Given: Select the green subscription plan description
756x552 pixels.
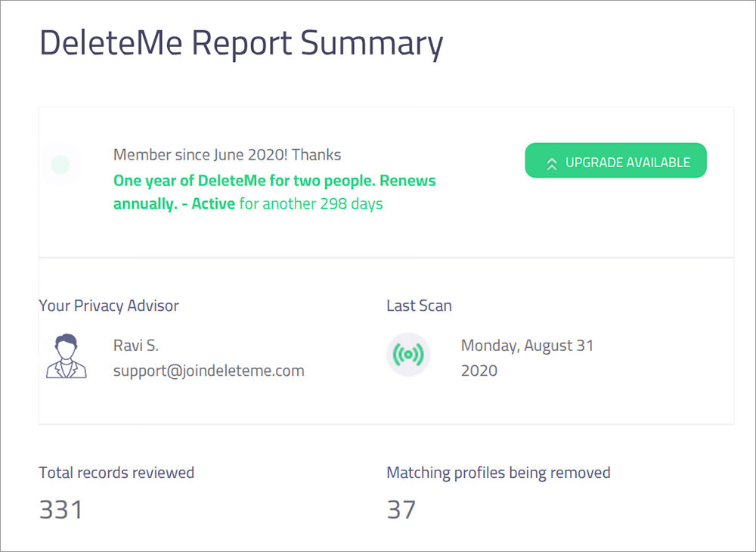Looking at the screenshot, I should point(274,192).
